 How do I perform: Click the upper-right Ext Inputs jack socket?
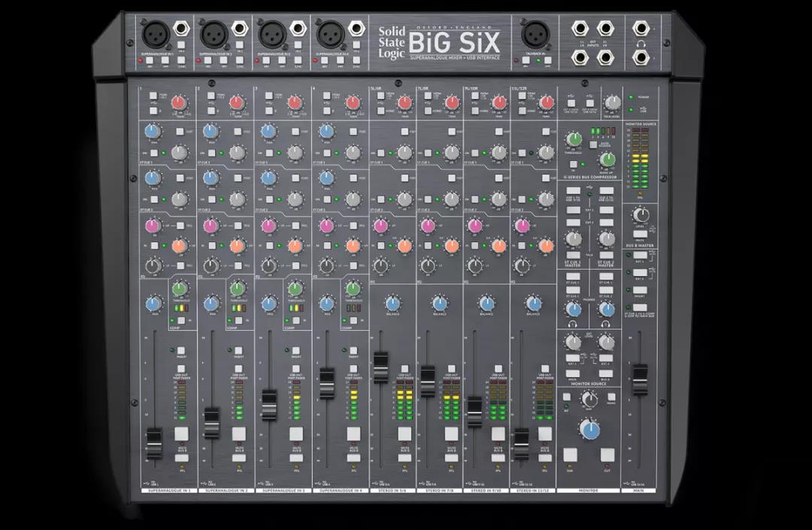605,29
